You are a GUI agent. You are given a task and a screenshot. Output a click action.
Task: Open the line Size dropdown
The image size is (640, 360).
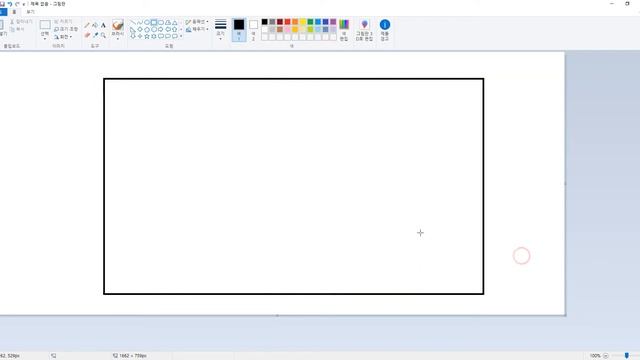[220, 29]
